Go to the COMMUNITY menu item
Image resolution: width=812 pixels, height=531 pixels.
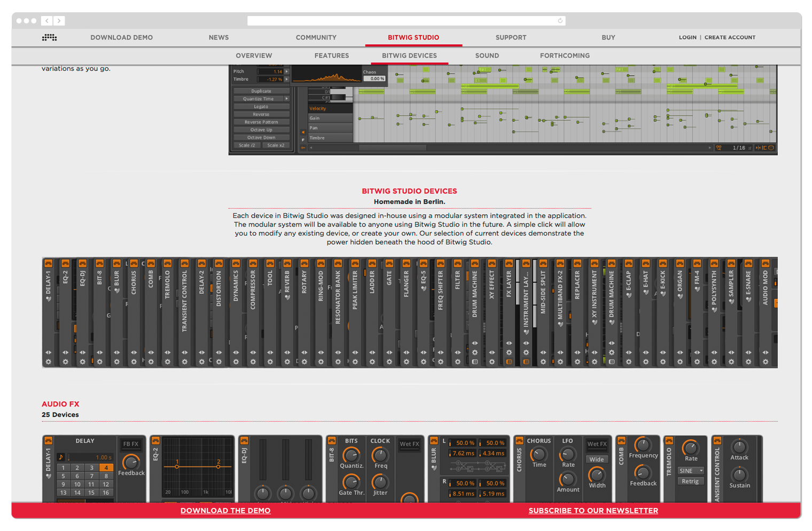(x=316, y=37)
